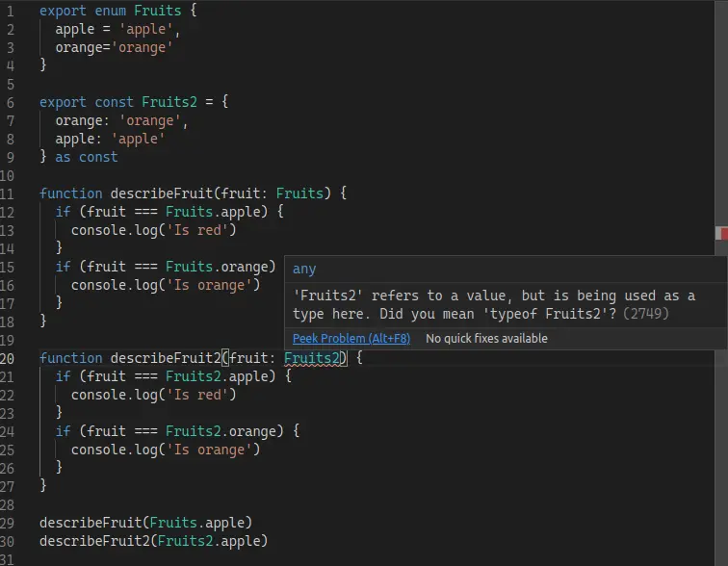Click the describeFruit(Fruits.apple) call on line 29
728x566 pixels.
(145, 523)
